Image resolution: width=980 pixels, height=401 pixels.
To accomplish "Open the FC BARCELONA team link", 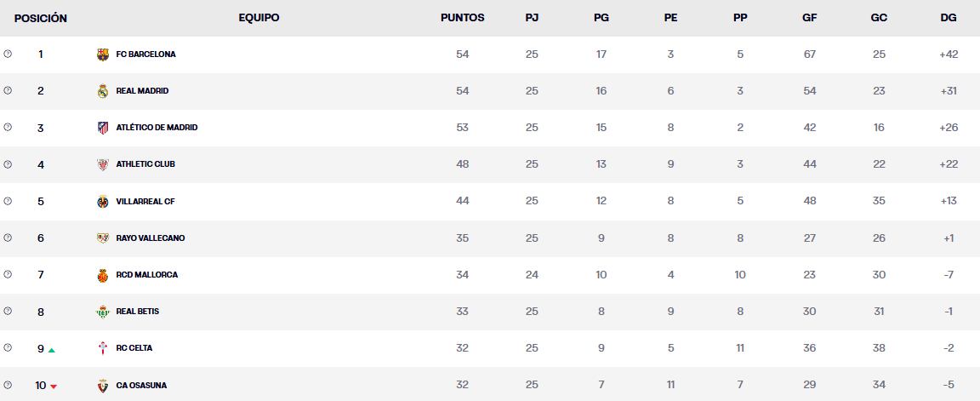I will 145,54.
